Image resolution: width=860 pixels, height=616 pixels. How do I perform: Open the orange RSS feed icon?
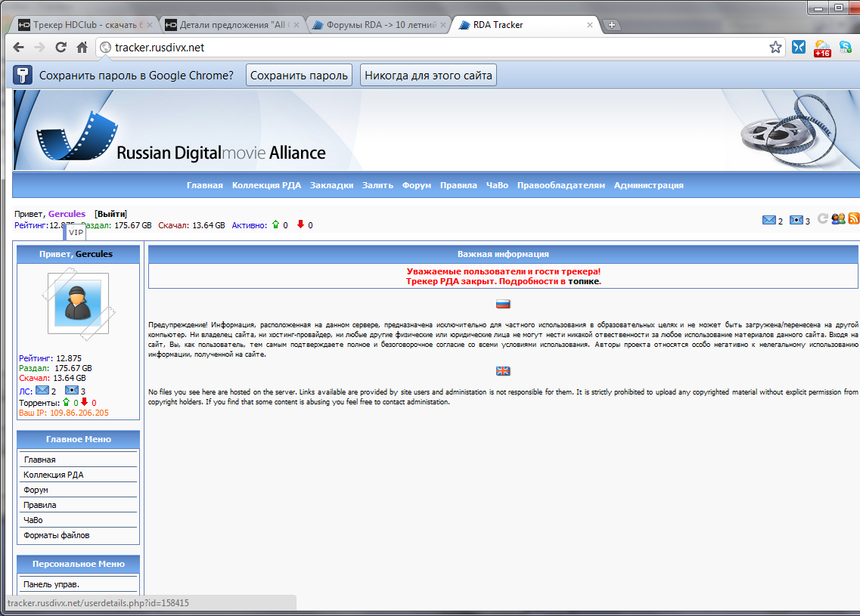click(x=853, y=218)
